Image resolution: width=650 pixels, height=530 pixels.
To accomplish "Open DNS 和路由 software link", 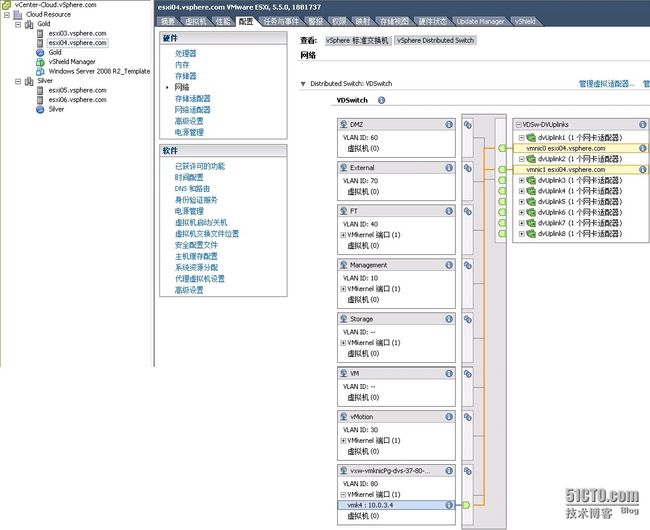I will (x=192, y=189).
